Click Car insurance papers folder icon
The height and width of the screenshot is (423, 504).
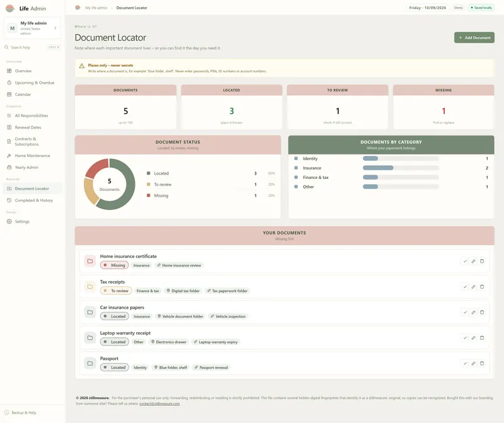point(90,312)
